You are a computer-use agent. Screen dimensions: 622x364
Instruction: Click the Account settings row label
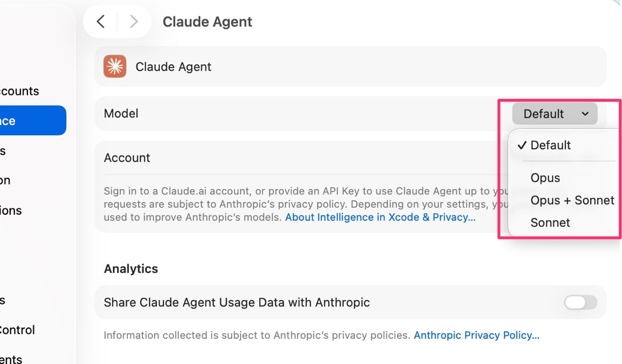pos(127,158)
